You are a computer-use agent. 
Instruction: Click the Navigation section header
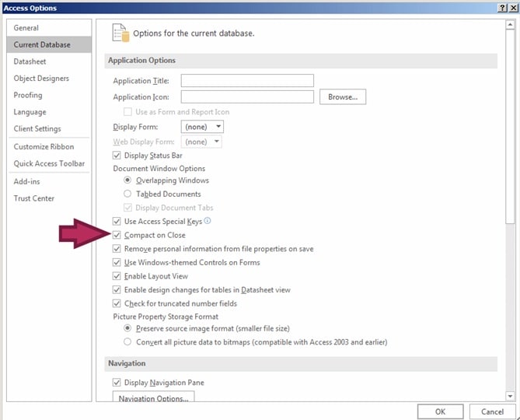[301, 363]
